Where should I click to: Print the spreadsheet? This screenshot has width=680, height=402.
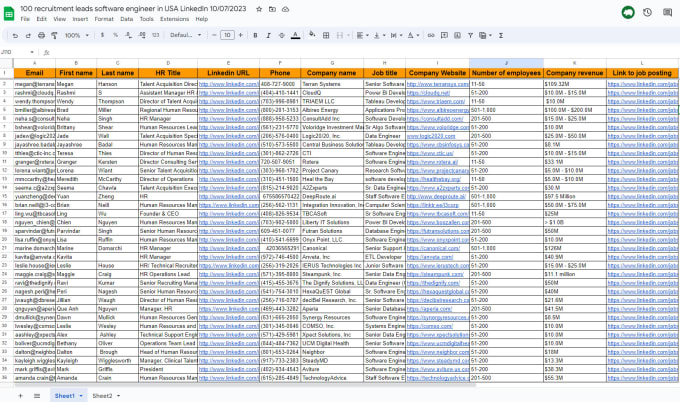tap(41, 36)
